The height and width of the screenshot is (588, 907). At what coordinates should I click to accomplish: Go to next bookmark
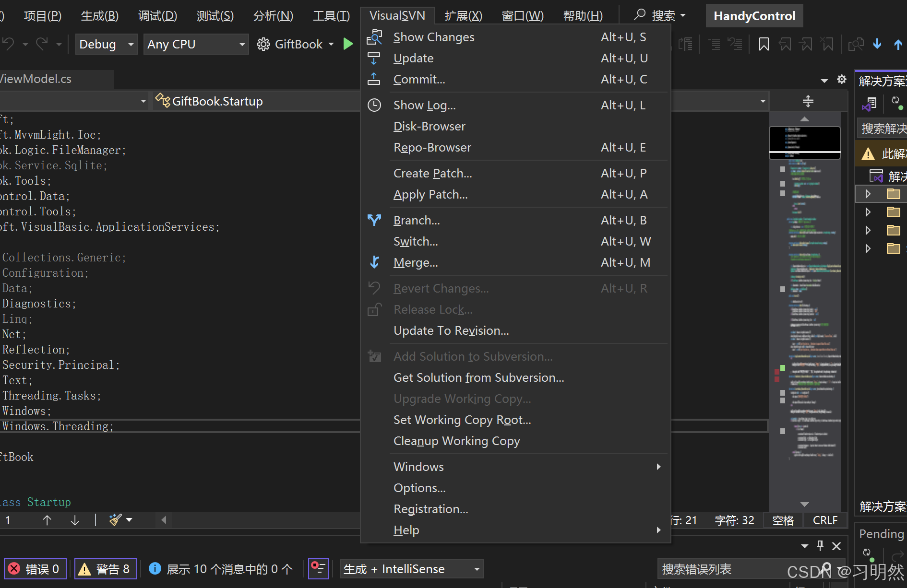pos(806,44)
